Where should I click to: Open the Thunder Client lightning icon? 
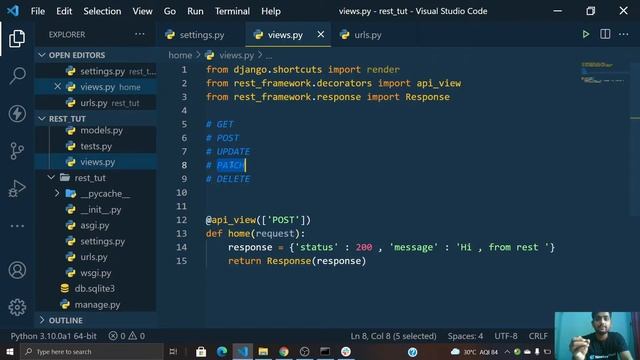pos(17,113)
